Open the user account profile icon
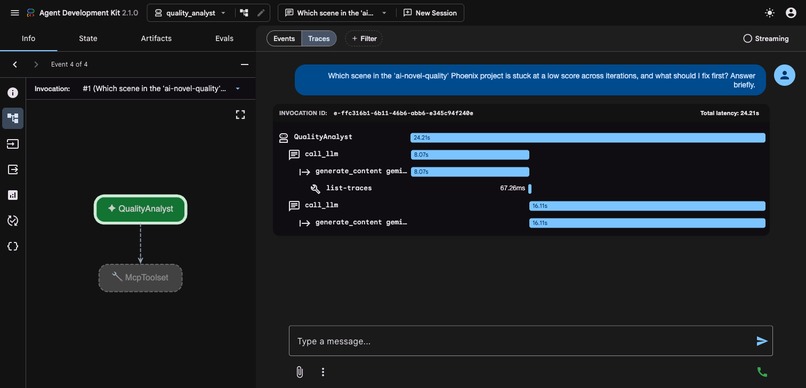This screenshot has width=806, height=388. (791, 13)
